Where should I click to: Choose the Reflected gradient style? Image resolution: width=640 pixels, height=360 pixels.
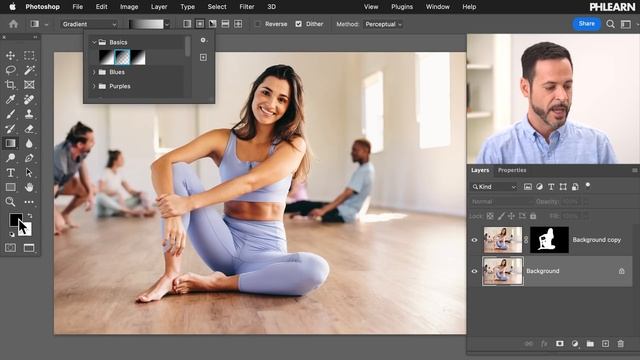pos(225,24)
